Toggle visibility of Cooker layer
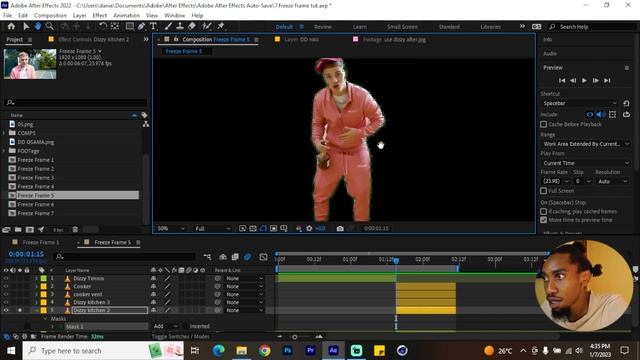The height and width of the screenshot is (360, 640). click(6, 287)
